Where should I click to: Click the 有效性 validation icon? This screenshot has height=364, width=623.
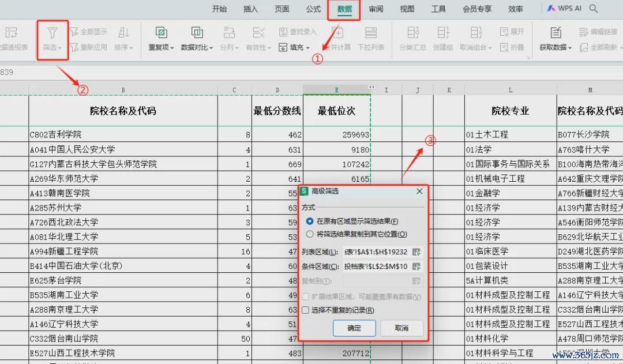tap(258, 32)
